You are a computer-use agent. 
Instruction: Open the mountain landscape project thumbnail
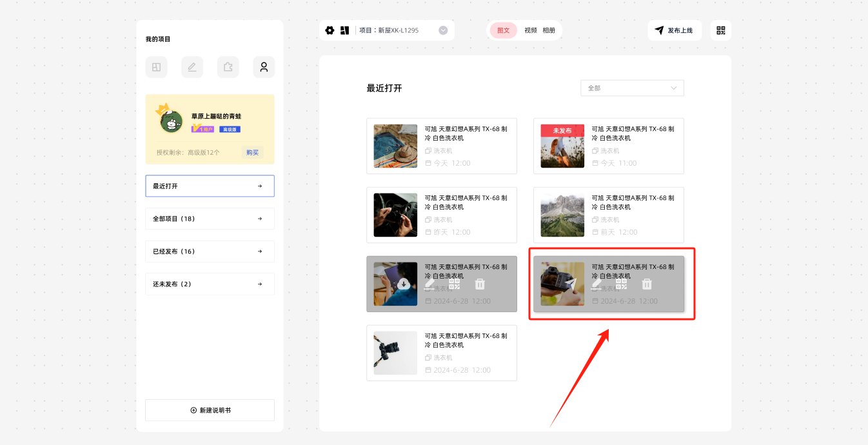[x=562, y=215]
